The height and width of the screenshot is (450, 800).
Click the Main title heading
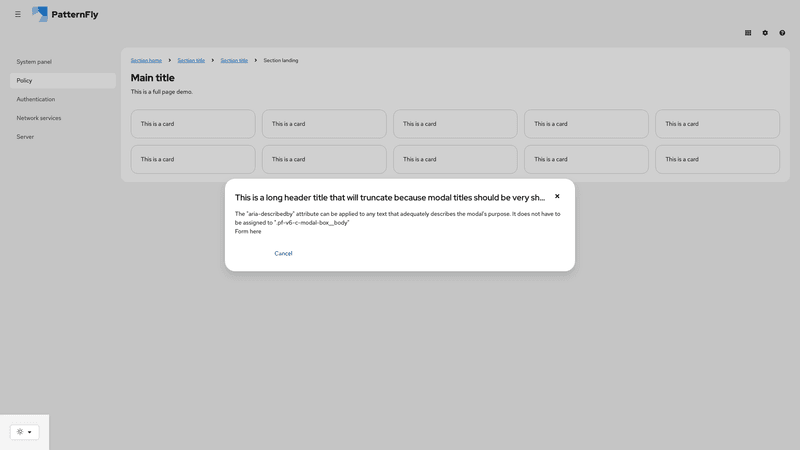pos(153,78)
